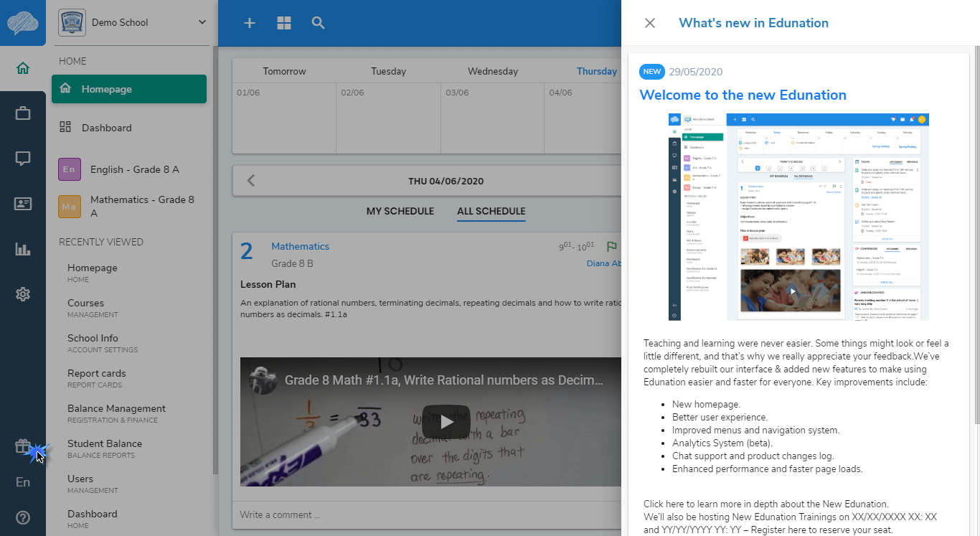Open the ID card icon in rail

(23, 204)
